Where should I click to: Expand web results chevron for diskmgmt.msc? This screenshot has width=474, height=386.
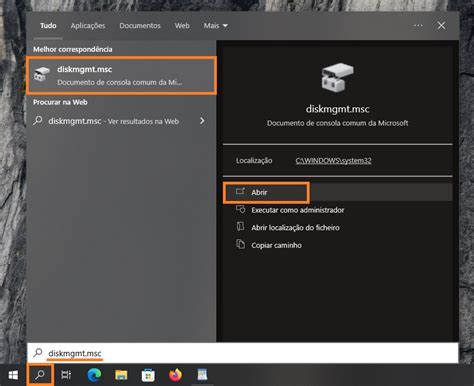202,121
